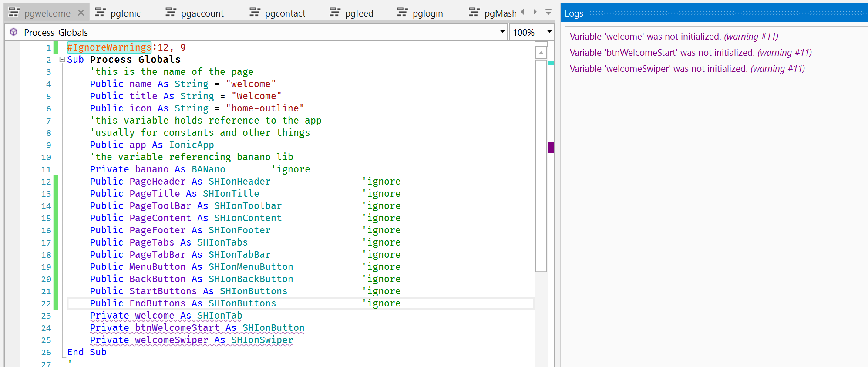The width and height of the screenshot is (868, 367).
Task: Open the Process_Globals sub selector dropdown
Action: 502,32
